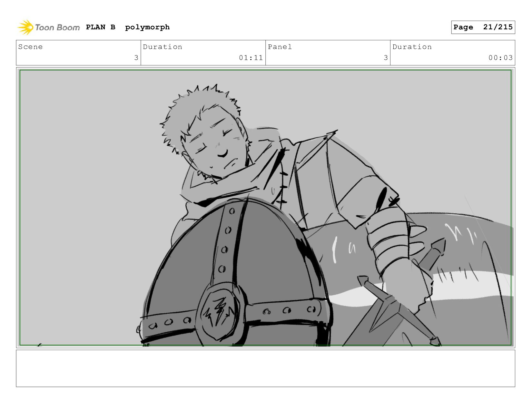Select panel number value '3'
This screenshot has height=411, width=532.
point(386,58)
